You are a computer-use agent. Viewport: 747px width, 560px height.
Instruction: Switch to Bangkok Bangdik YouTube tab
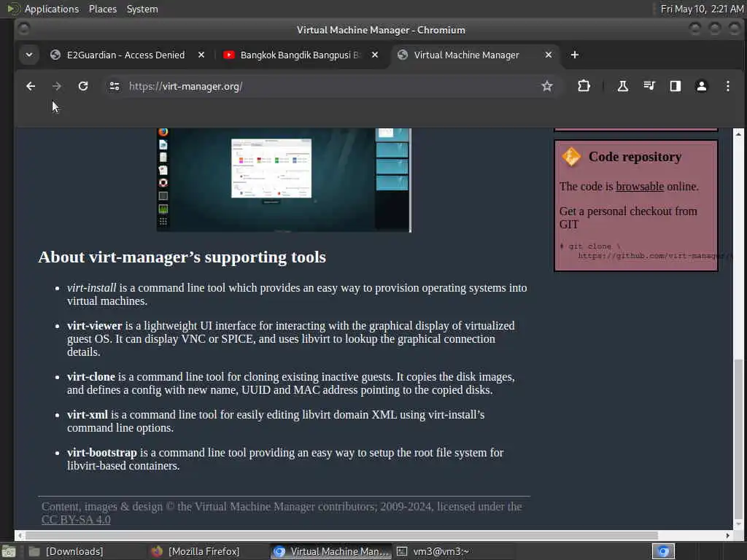[300, 55]
